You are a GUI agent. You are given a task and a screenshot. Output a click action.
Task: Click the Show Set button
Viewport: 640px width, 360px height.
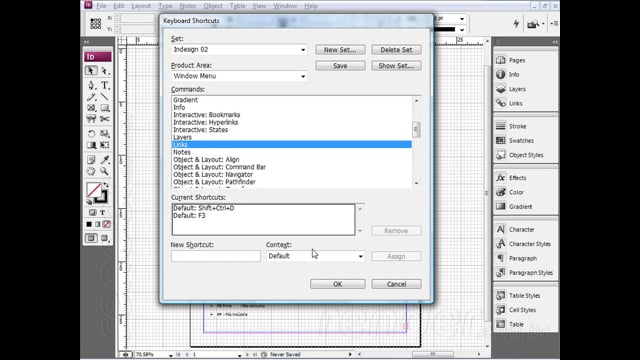(x=396, y=66)
